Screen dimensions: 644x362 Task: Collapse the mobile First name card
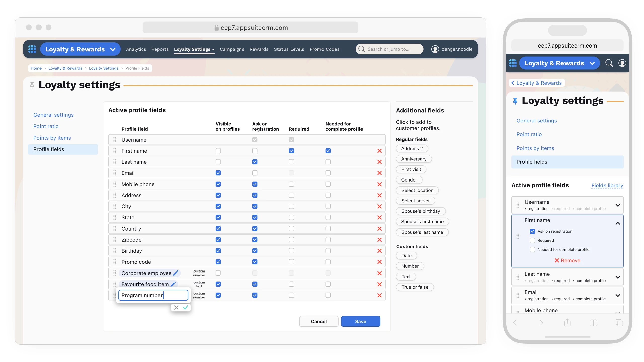pos(617,223)
